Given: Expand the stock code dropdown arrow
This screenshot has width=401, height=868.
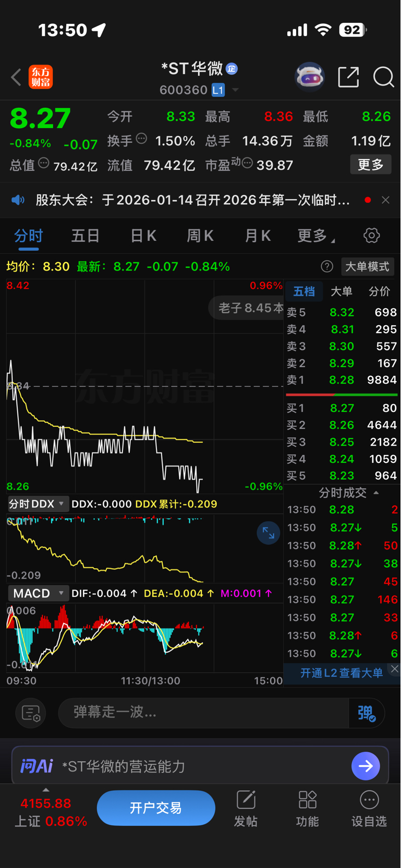Looking at the screenshot, I should [235, 90].
